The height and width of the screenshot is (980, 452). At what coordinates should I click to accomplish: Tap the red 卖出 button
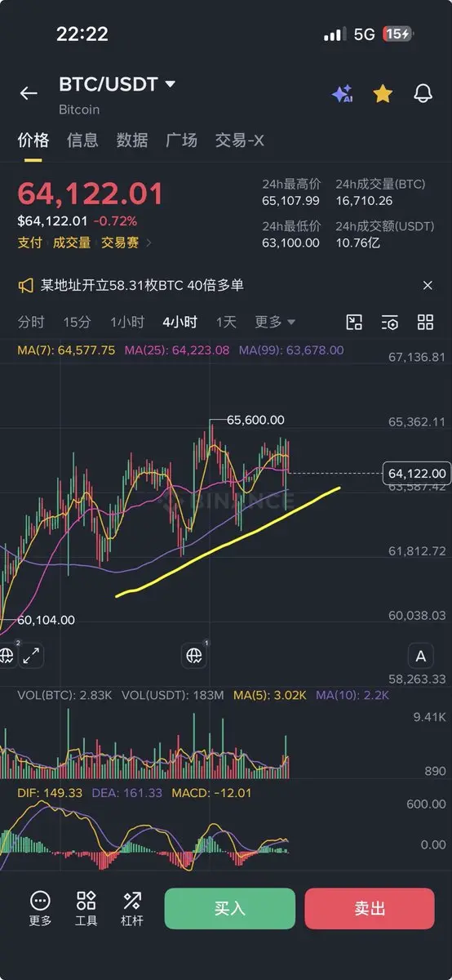pyautogui.click(x=370, y=908)
